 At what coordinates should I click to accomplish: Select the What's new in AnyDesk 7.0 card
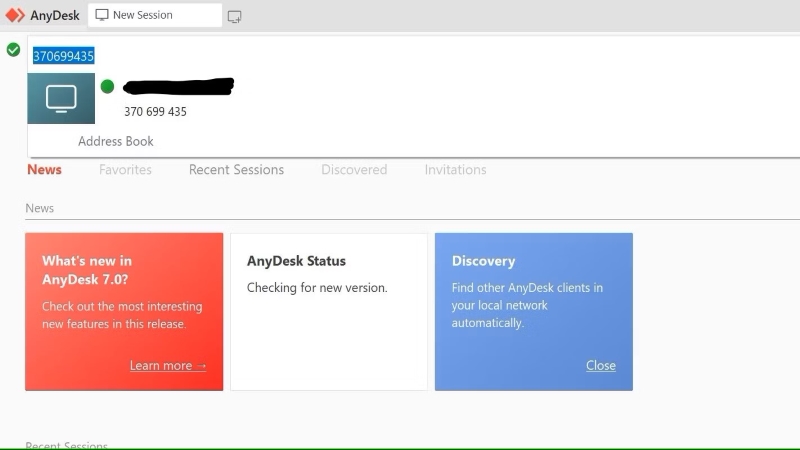(x=124, y=312)
